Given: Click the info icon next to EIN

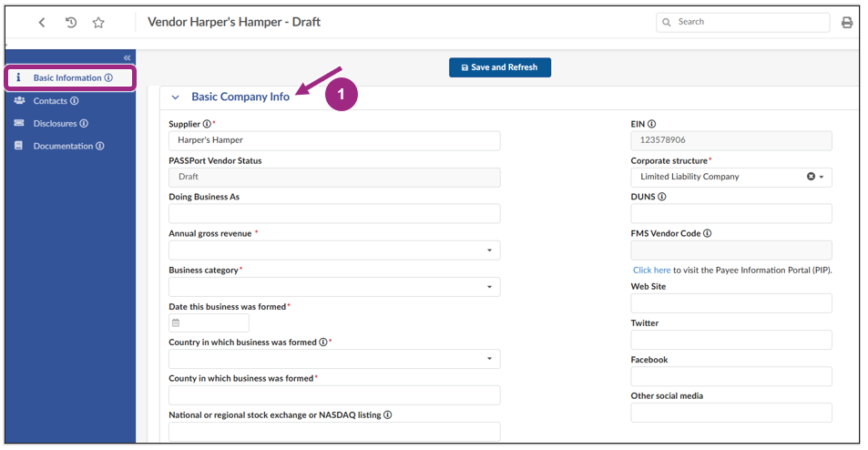Looking at the screenshot, I should [652, 124].
